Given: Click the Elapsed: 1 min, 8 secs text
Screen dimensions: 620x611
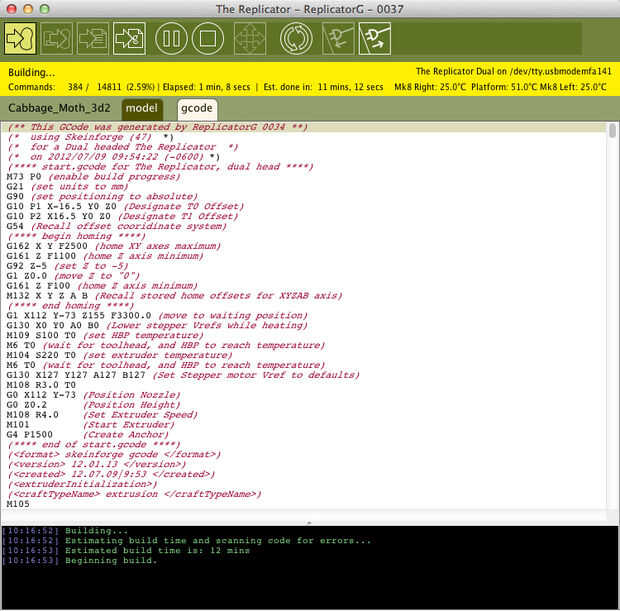Looking at the screenshot, I should [206, 87].
